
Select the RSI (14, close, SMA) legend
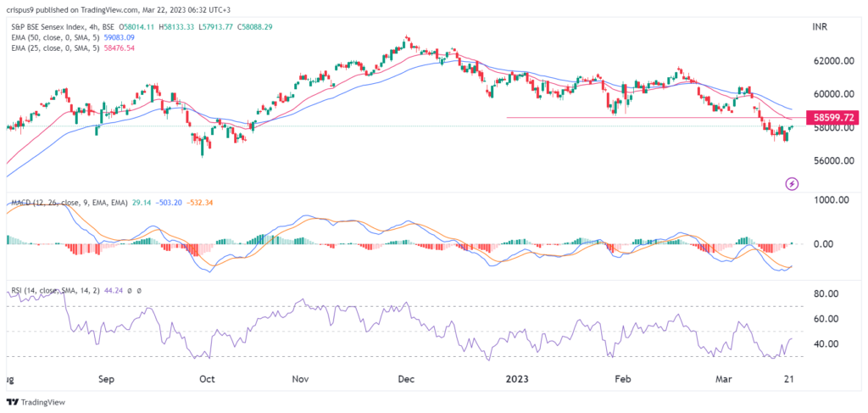point(53,290)
